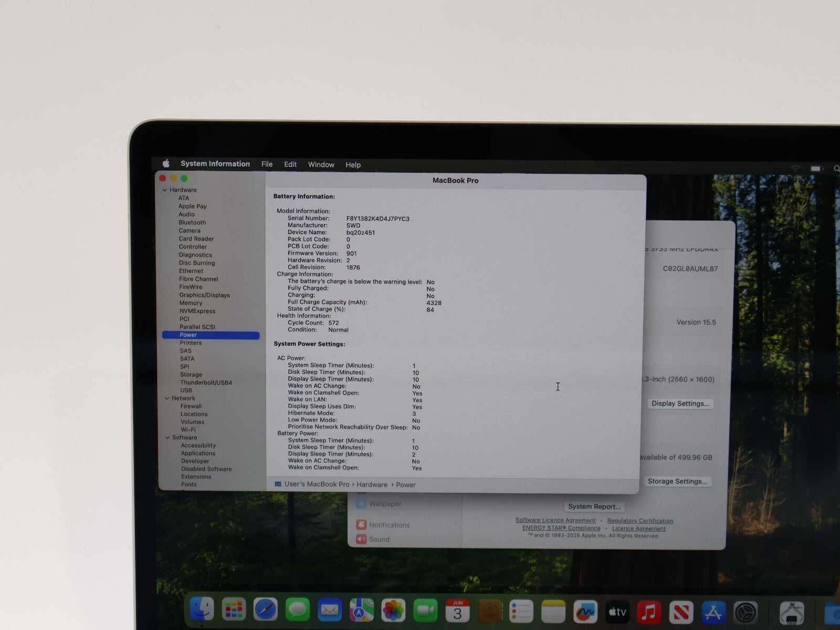Image resolution: width=840 pixels, height=630 pixels.
Task: Select Wi-Fi under Network
Action: pyautogui.click(x=188, y=430)
